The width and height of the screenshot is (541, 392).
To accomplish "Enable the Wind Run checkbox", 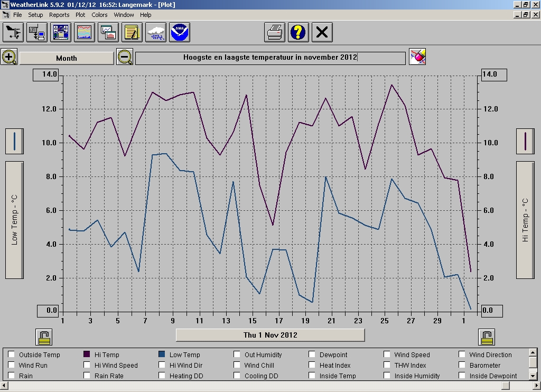I will click(x=12, y=365).
